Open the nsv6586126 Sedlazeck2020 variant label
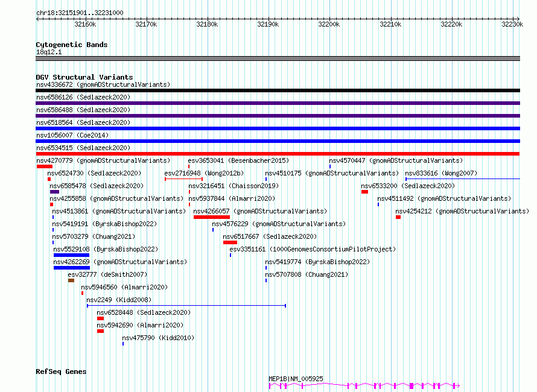 click(83, 97)
